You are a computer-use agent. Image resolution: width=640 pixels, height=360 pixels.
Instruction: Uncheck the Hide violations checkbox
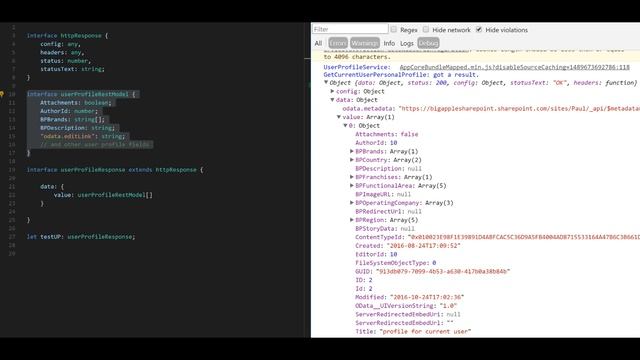[x=479, y=29]
